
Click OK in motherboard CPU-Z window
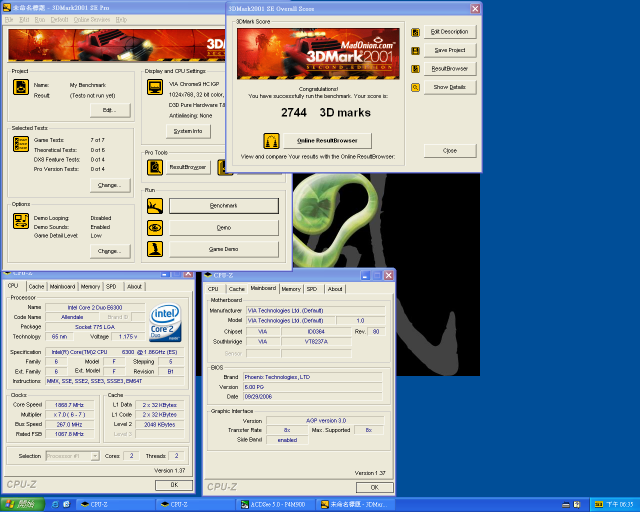click(x=375, y=487)
